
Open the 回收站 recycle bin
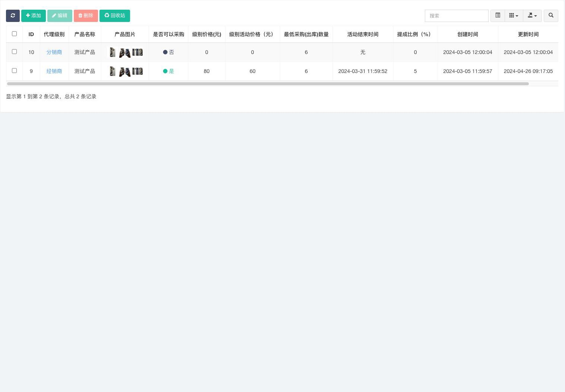click(115, 16)
